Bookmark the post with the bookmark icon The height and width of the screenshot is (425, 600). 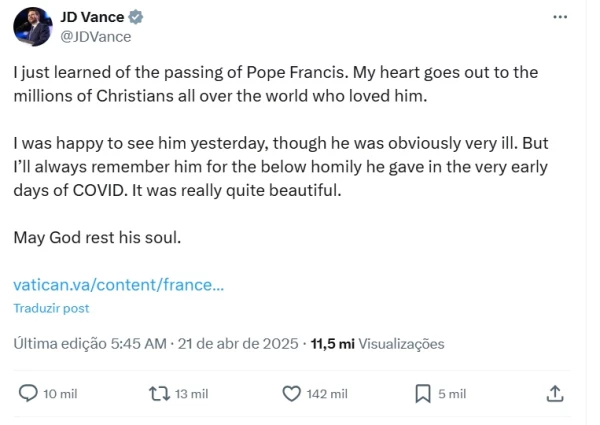(x=423, y=394)
